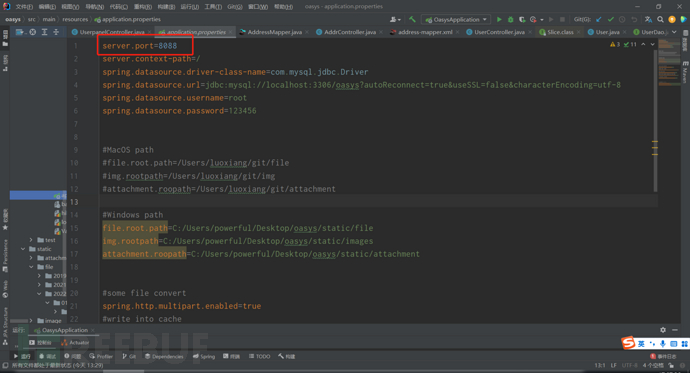Jump to the previous highlighted error arrow
Screen dimensions: 690x373
(643, 44)
